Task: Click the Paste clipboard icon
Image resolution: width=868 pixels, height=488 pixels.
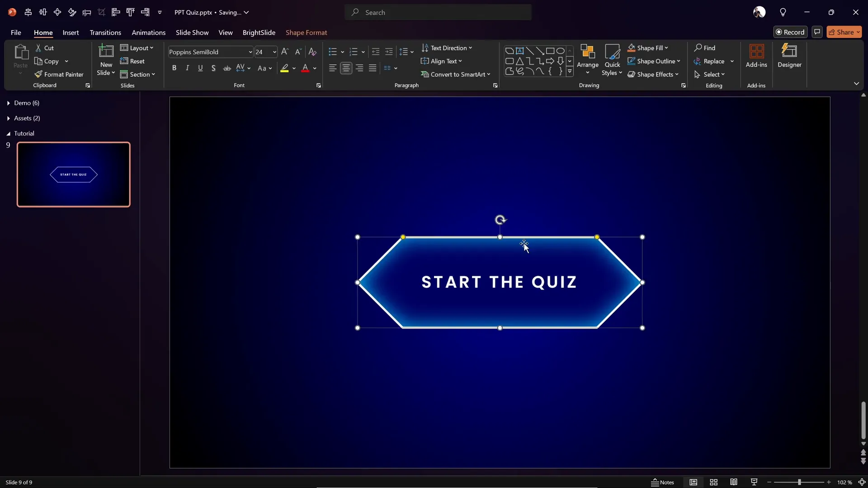Action: click(x=20, y=52)
